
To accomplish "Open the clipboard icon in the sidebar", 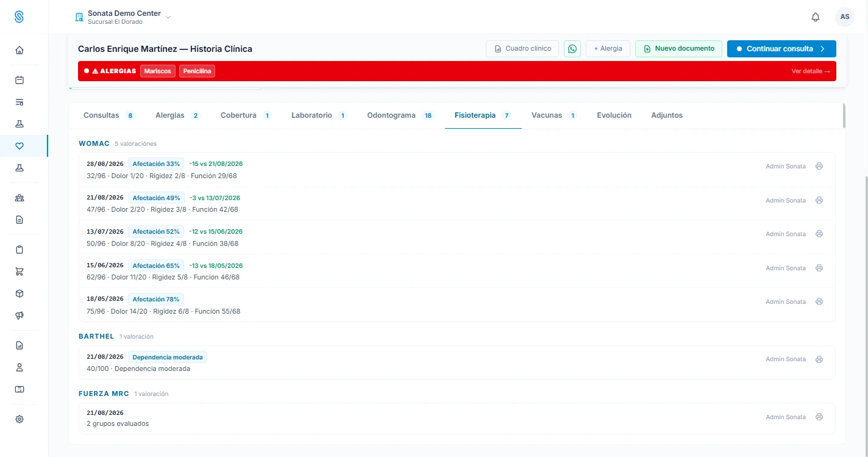I will tap(20, 250).
